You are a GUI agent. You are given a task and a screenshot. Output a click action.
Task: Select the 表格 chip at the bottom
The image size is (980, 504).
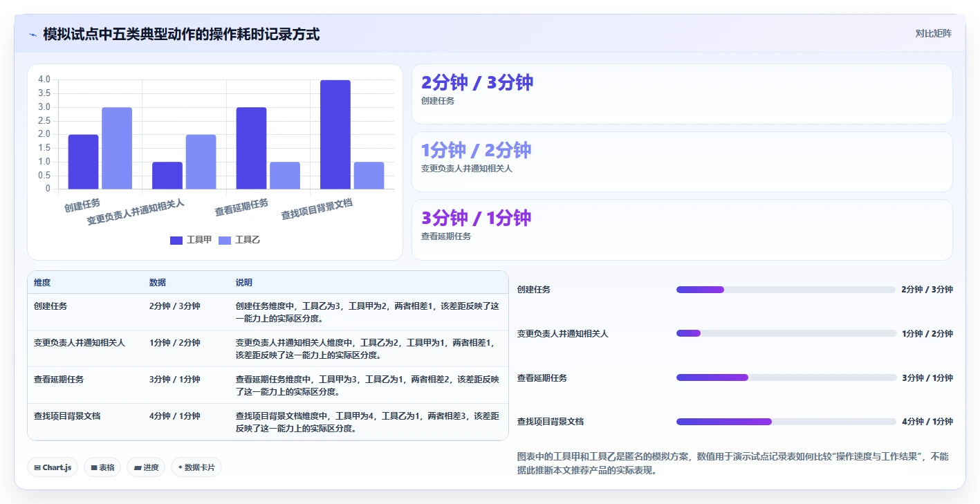(x=102, y=467)
